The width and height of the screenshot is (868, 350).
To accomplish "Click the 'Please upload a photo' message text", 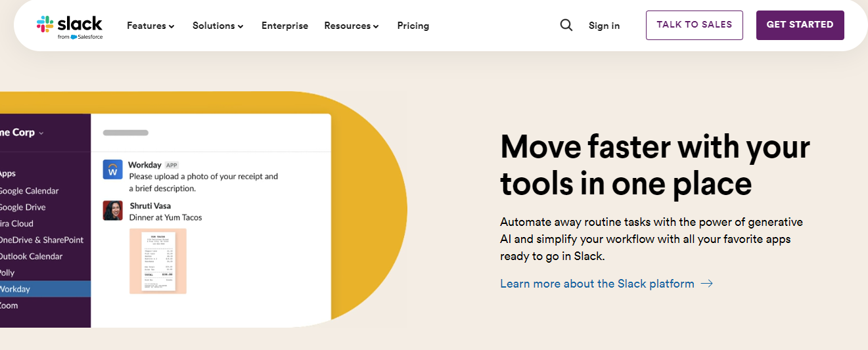I will [204, 182].
